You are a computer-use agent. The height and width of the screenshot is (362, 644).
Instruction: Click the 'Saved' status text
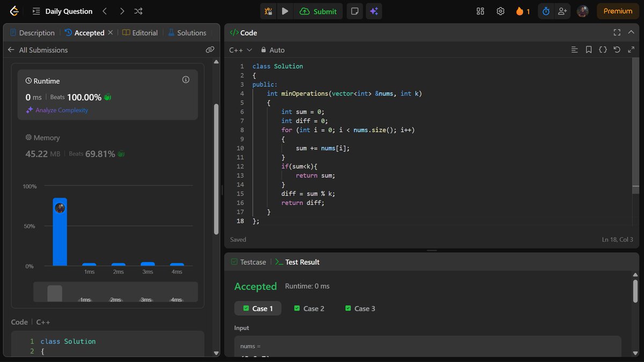[238, 240]
